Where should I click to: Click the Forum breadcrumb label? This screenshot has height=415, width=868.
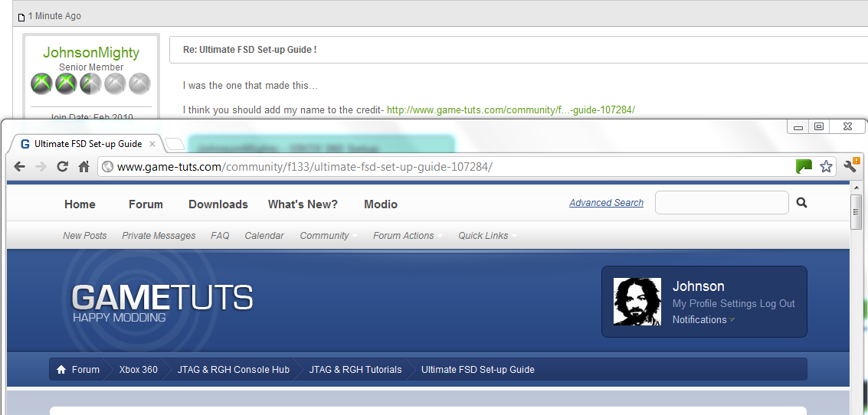pyautogui.click(x=86, y=370)
